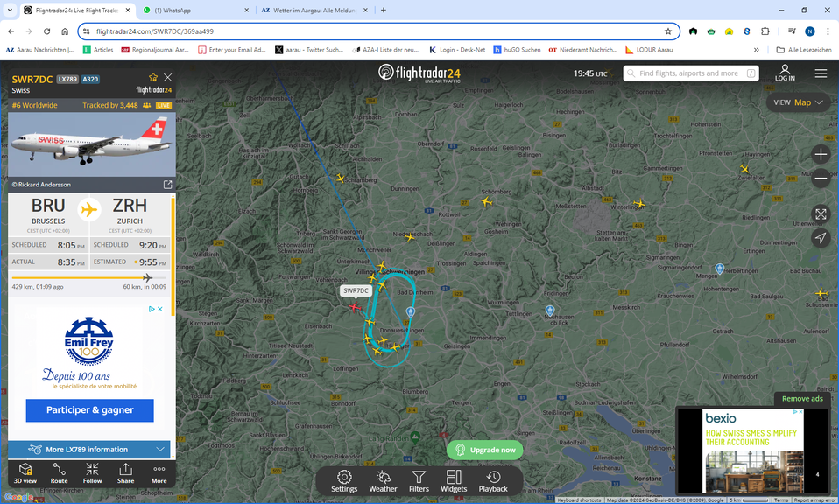Bookmark this page with the star icon
Screen dimensions: 839x504
coord(668,31)
